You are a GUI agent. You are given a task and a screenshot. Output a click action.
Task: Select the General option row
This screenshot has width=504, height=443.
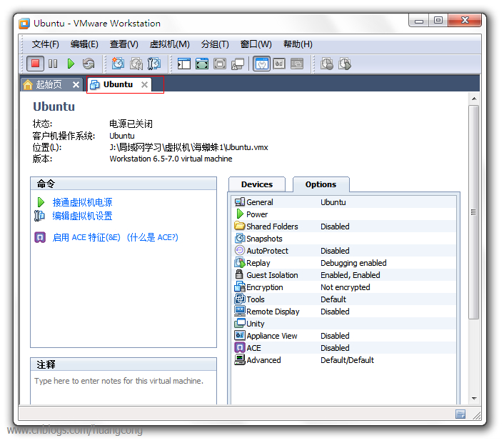click(345, 202)
